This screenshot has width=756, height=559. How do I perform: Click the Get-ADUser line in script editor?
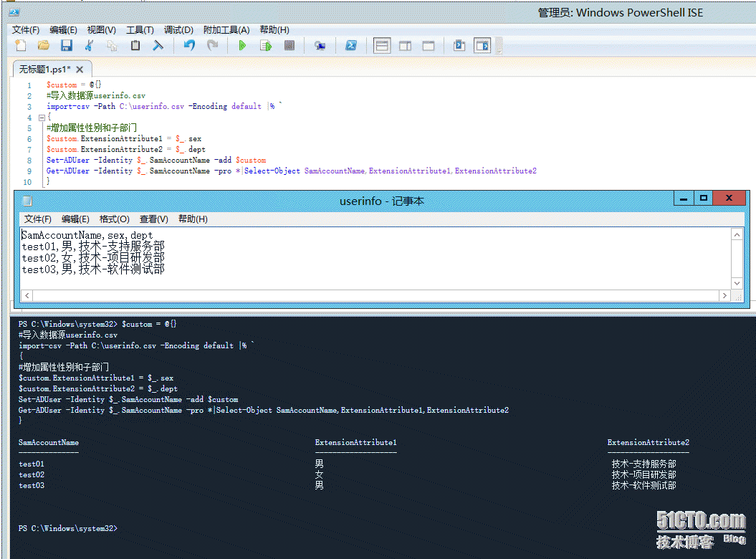tap(291, 171)
